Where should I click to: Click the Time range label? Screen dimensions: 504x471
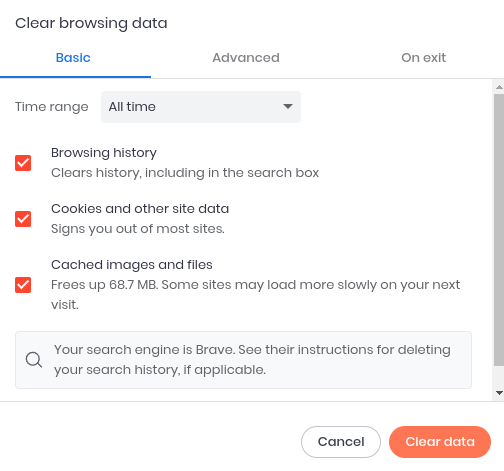[x=52, y=107]
